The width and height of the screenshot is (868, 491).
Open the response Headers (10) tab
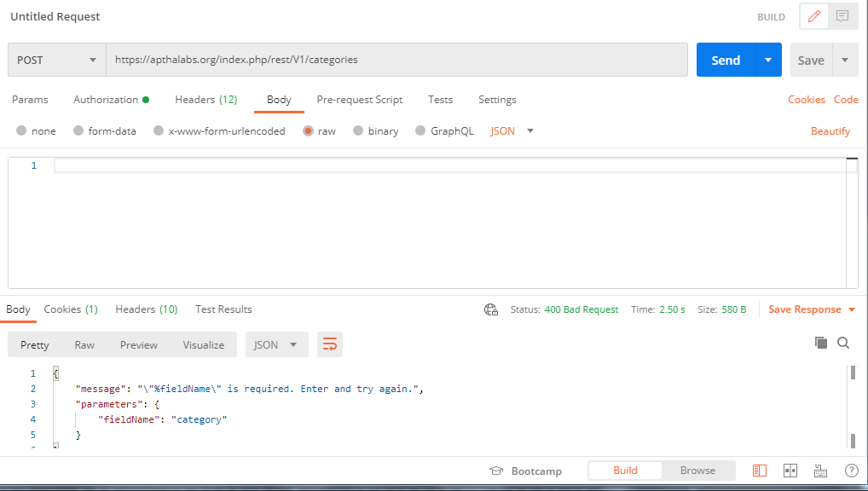tap(146, 309)
